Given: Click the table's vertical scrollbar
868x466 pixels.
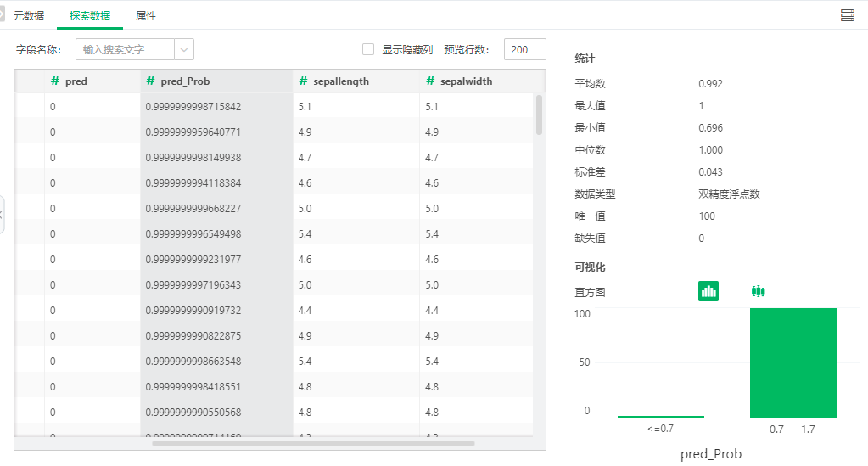Looking at the screenshot, I should pyautogui.click(x=539, y=115).
